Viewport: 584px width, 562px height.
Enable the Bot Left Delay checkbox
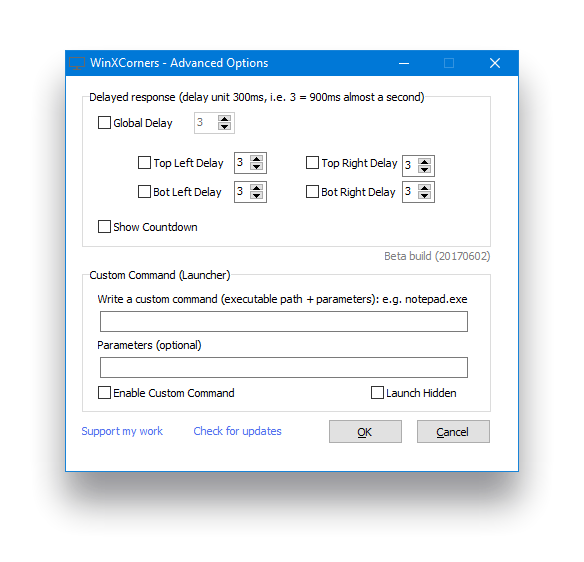[x=144, y=192]
